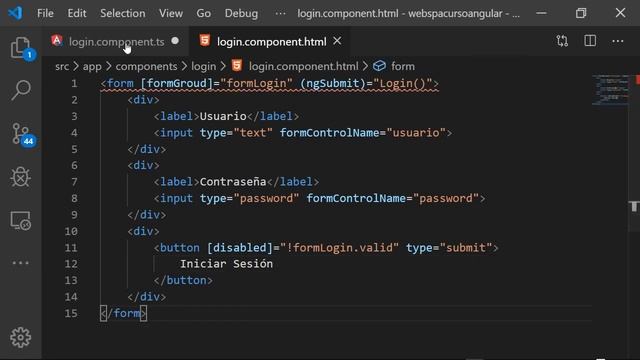Click line number 8 in gutter
The image size is (640, 360).
74,198
